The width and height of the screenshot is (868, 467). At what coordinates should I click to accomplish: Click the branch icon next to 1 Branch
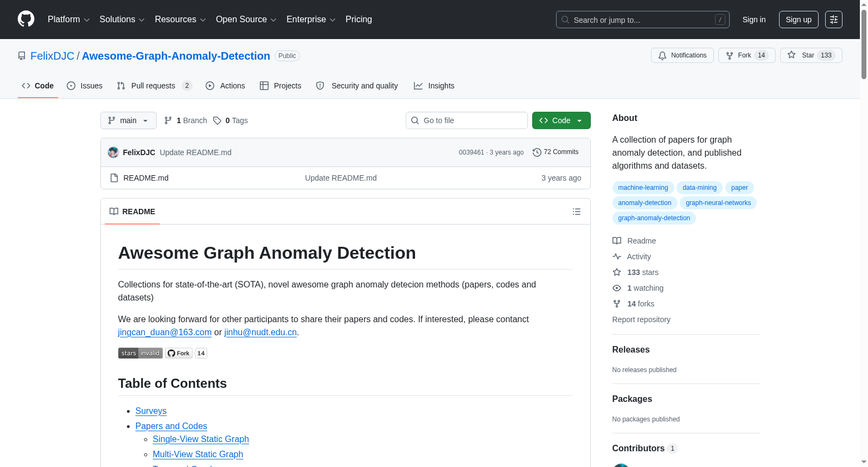(168, 120)
